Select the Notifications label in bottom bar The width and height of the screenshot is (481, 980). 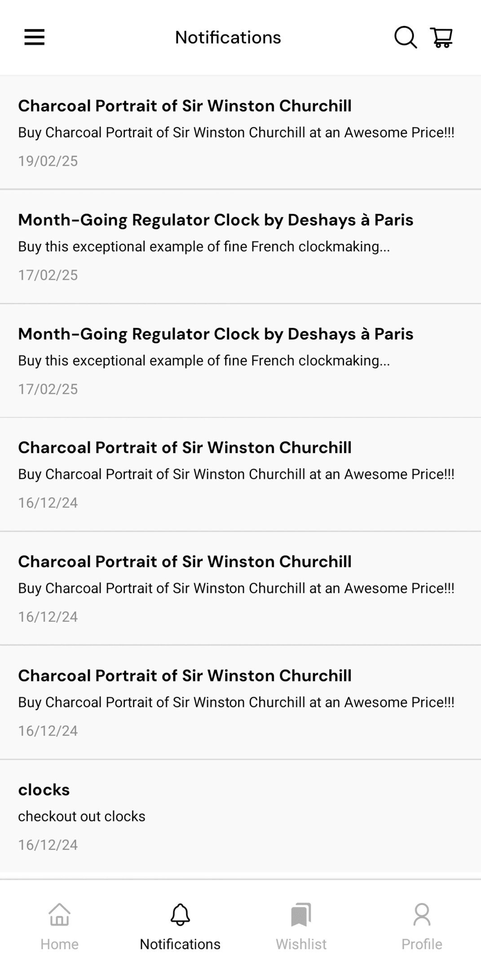coord(180,944)
